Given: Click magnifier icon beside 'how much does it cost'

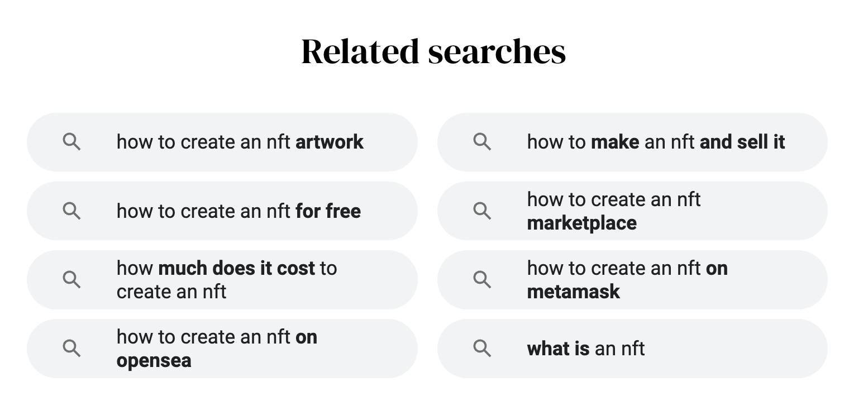Looking at the screenshot, I should coord(71,279).
